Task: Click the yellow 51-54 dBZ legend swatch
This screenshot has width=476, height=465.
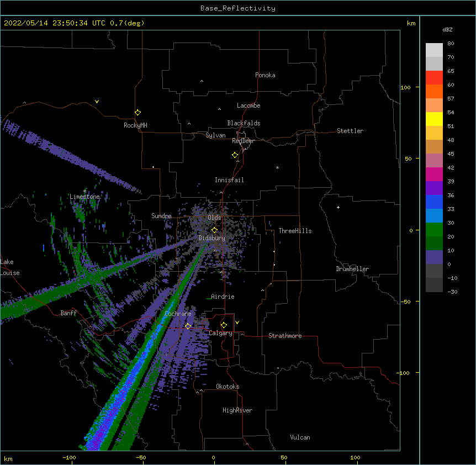Action: pyautogui.click(x=434, y=119)
